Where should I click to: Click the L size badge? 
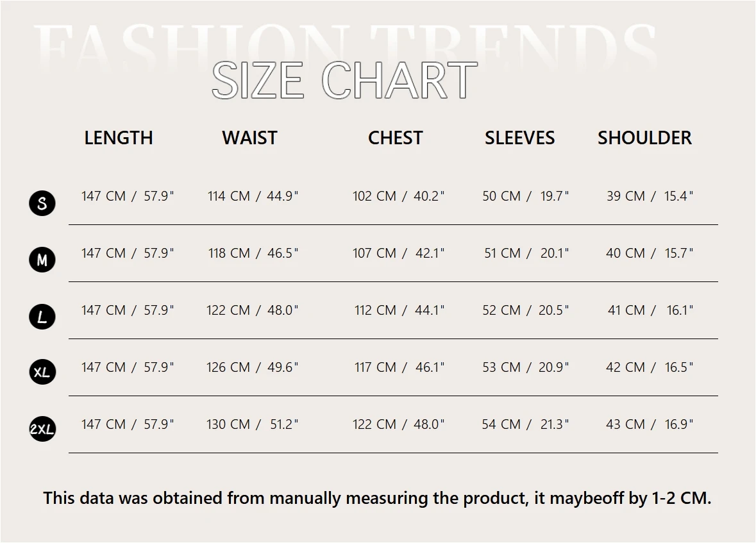pos(42,317)
